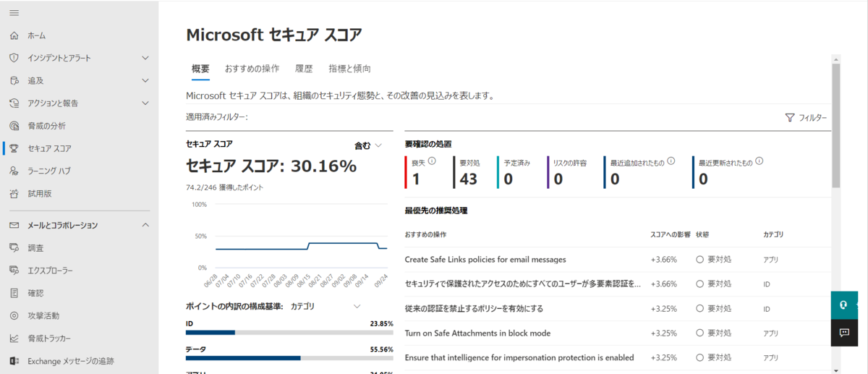Open the カテゴリ breakdown dropdown

(x=325, y=307)
